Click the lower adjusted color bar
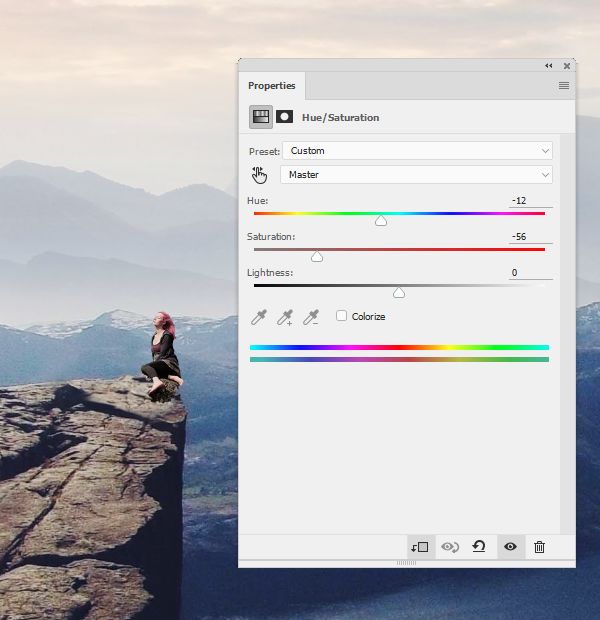600x620 pixels. pyautogui.click(x=399, y=359)
